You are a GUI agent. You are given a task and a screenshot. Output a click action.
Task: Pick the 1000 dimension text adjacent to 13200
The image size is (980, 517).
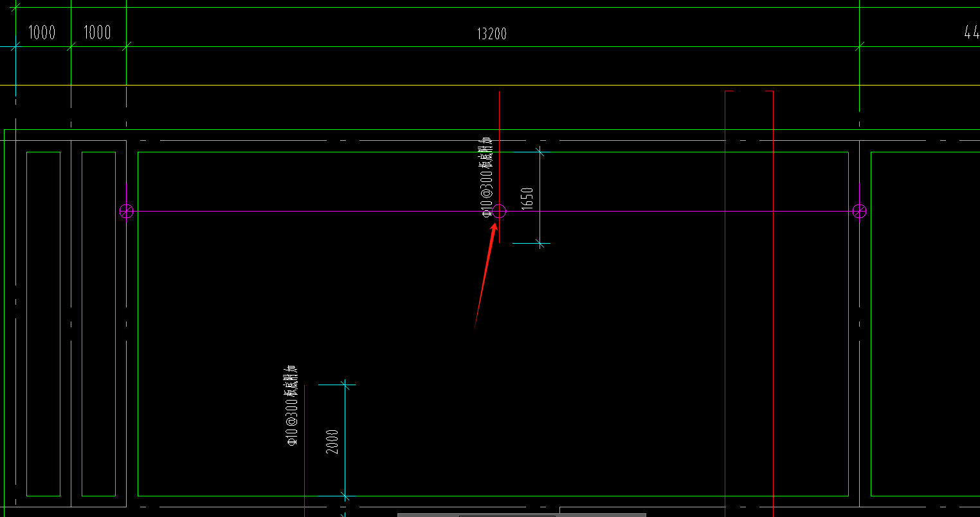click(x=97, y=33)
